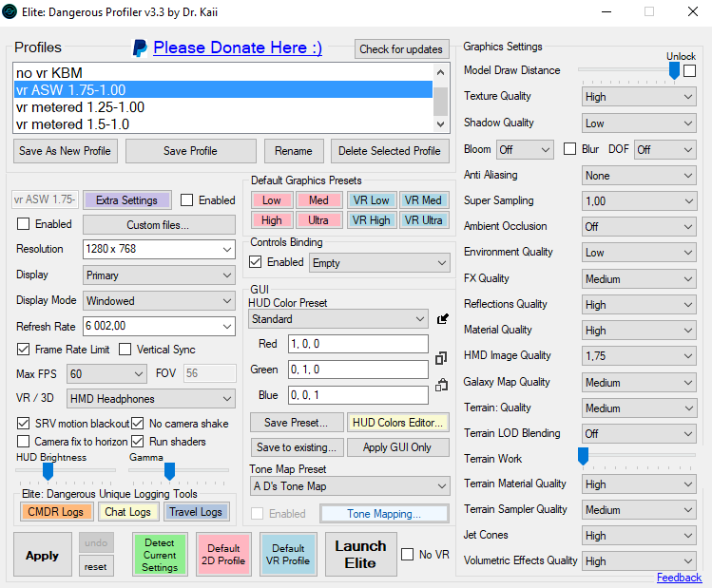Expand the HUD Color Preset dropdown
The image size is (712, 588).
[x=338, y=319]
